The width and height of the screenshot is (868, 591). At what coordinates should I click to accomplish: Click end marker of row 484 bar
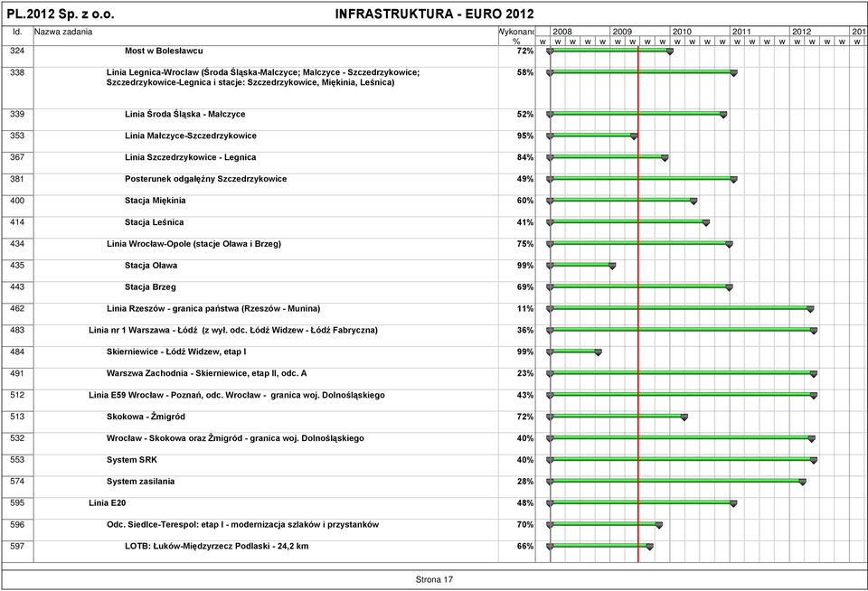(x=598, y=352)
